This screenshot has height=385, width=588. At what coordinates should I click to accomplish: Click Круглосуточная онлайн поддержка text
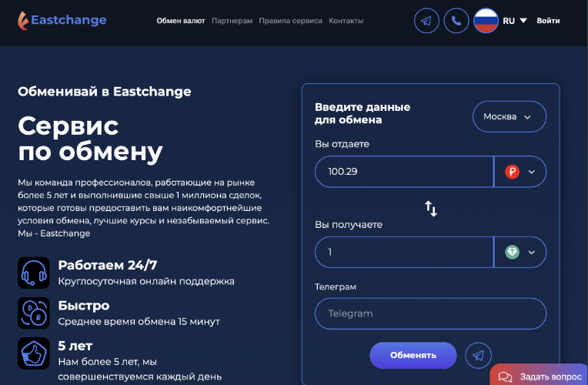(x=146, y=281)
